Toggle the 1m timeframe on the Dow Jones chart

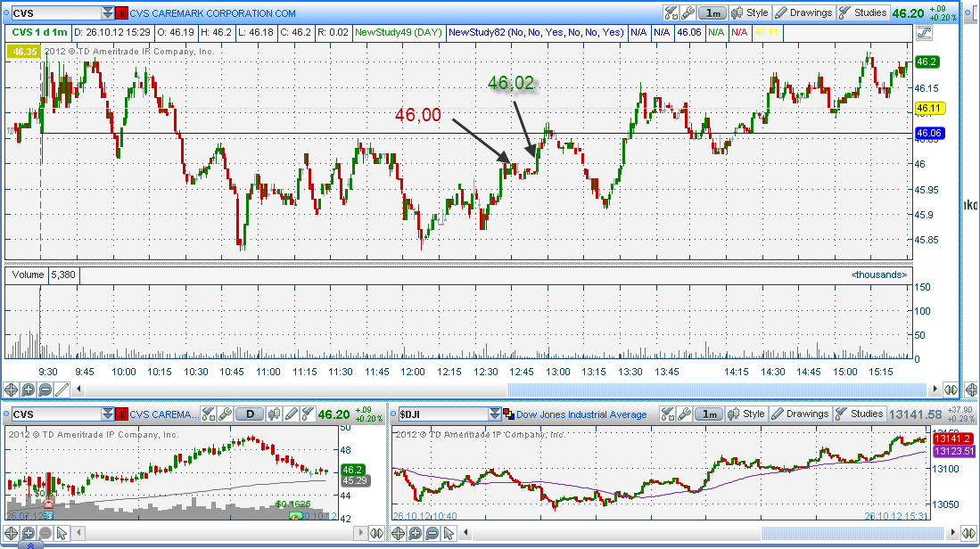[710, 414]
